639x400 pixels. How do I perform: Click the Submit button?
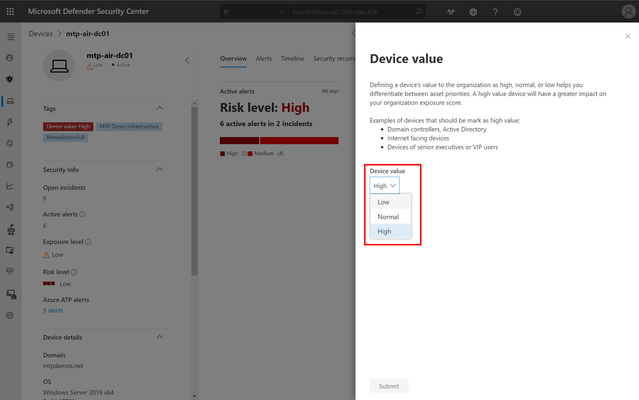coord(389,386)
